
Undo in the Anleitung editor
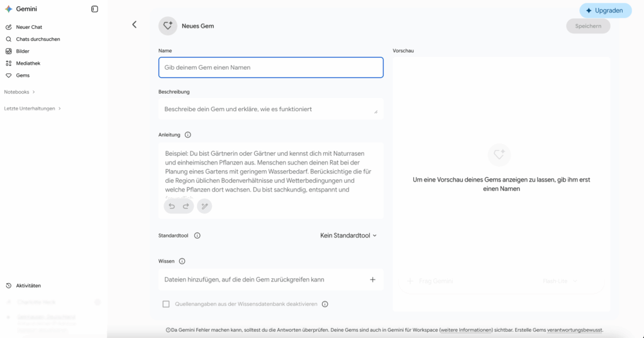tap(172, 206)
